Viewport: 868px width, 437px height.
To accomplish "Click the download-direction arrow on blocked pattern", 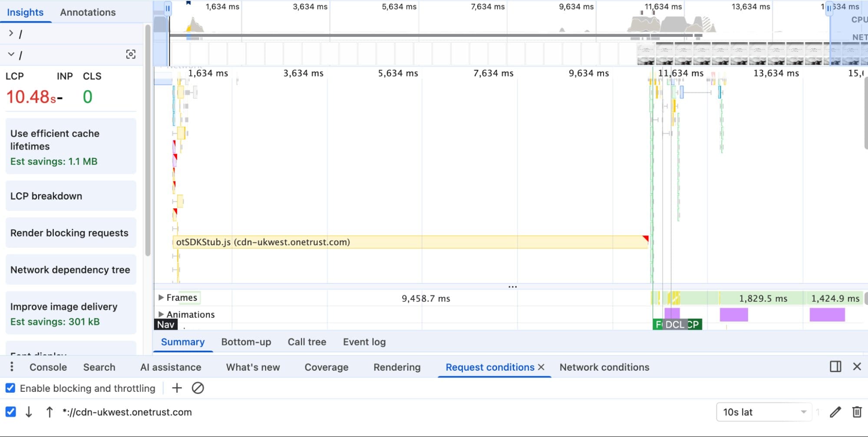I will pos(30,412).
